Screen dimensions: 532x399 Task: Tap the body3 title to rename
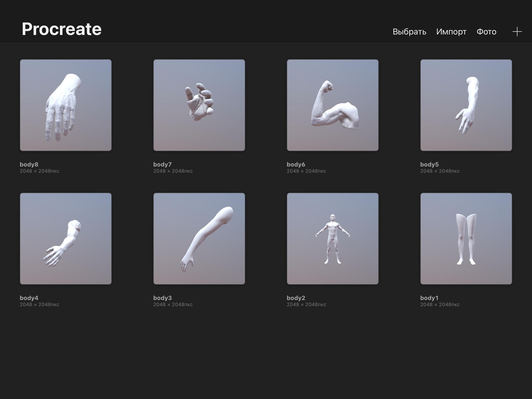point(163,298)
